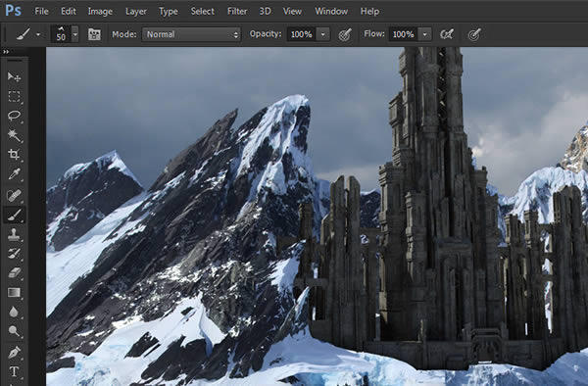588x386 pixels.
Task: Open the Layer menu
Action: pos(136,11)
